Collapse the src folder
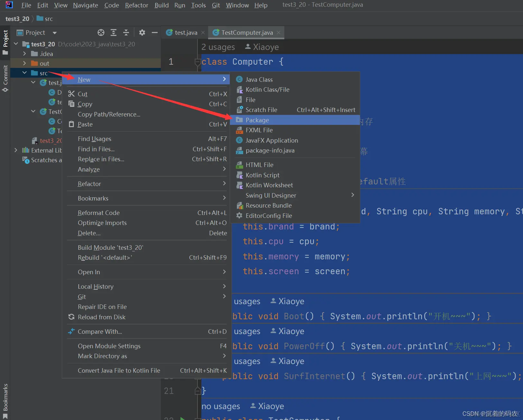The image size is (523, 420). (24, 73)
